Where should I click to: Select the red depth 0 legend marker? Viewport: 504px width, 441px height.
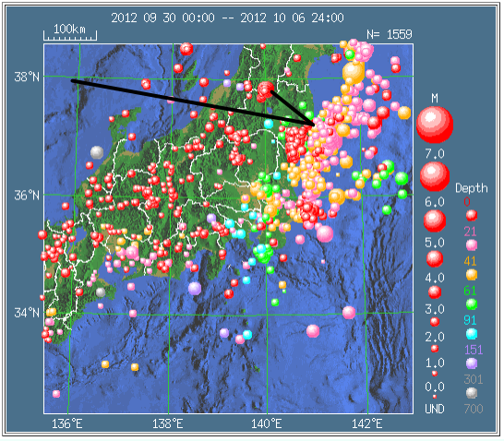472,215
